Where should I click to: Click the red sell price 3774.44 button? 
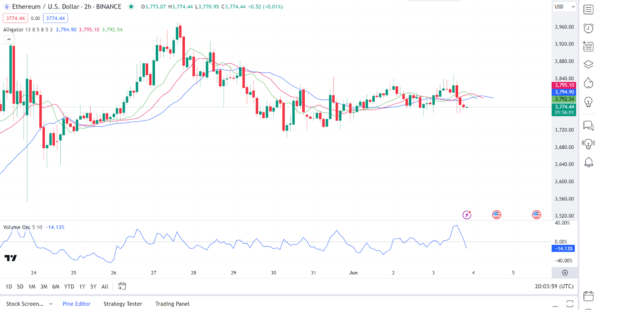pyautogui.click(x=15, y=18)
